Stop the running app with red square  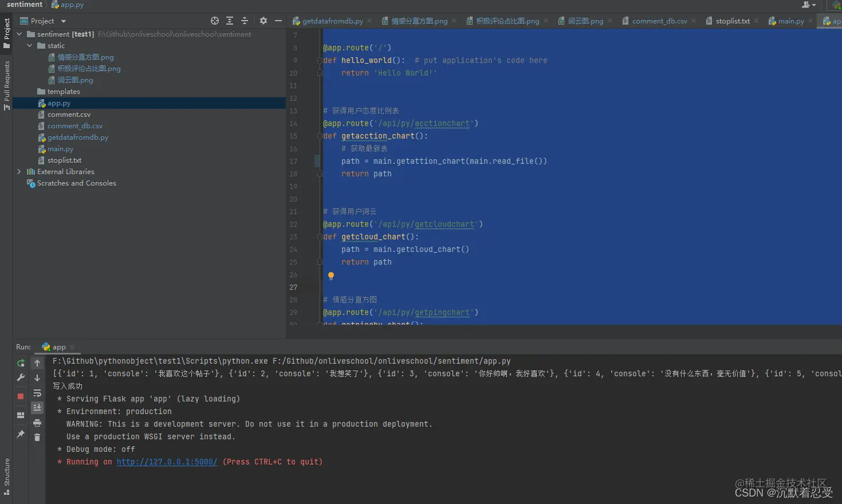(21, 396)
